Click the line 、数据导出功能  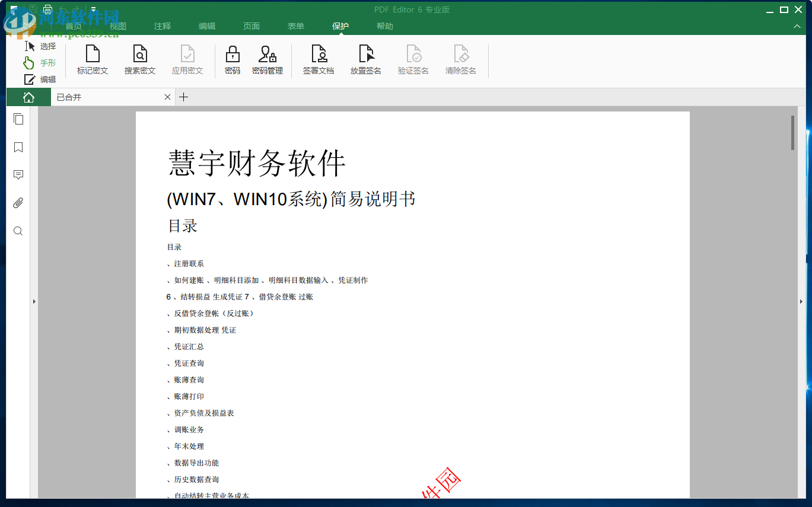click(193, 463)
